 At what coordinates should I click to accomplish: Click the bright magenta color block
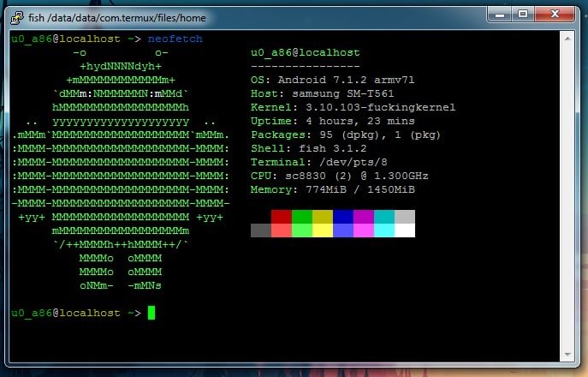364,230
